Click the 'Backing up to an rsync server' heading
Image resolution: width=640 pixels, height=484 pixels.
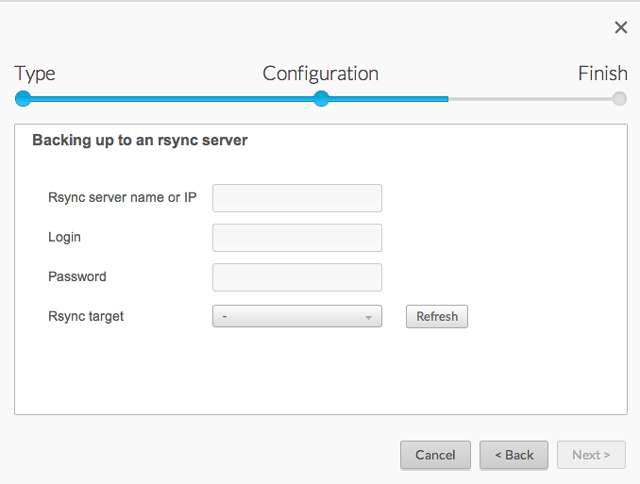point(140,141)
